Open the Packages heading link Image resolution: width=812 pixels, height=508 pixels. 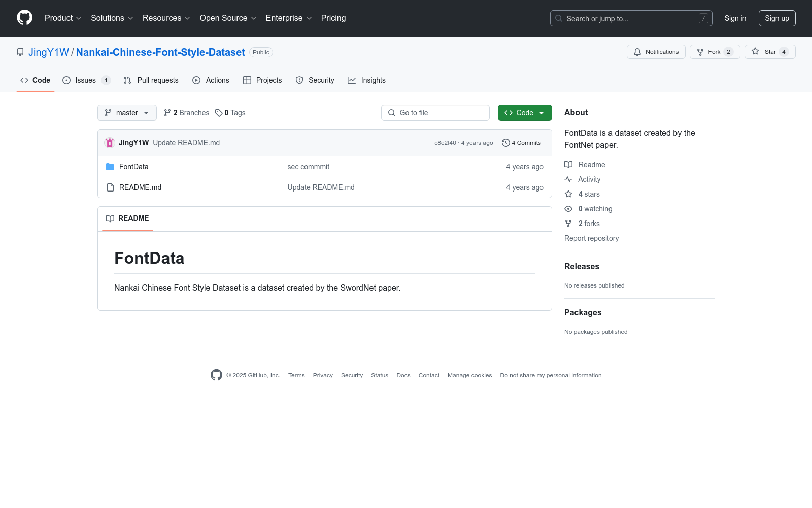click(x=583, y=312)
